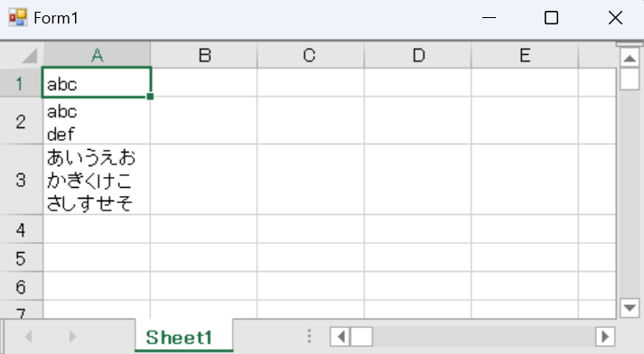Click the cell with Japanese hiragana text
Image resolution: width=644 pixels, height=354 pixels.
click(x=97, y=180)
